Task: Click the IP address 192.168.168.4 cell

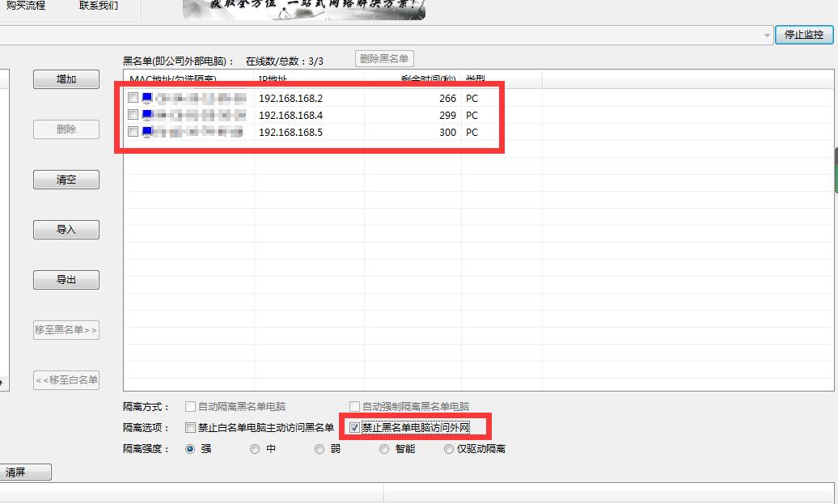Action: coord(290,116)
